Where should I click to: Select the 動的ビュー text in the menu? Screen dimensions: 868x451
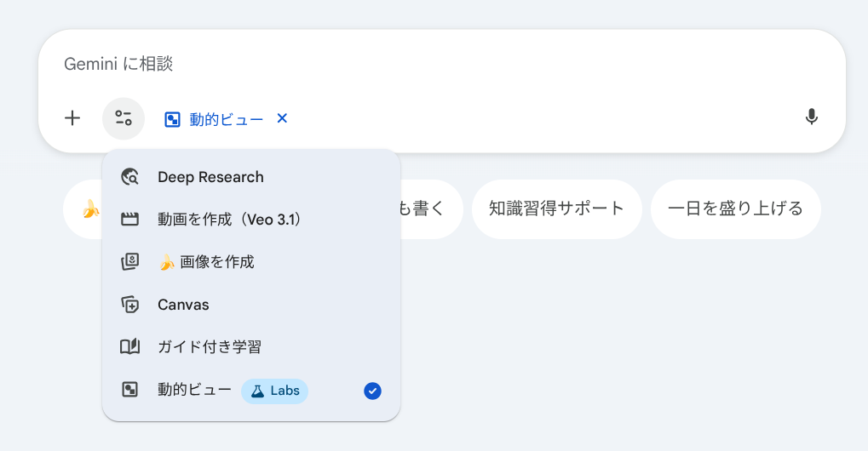point(194,390)
